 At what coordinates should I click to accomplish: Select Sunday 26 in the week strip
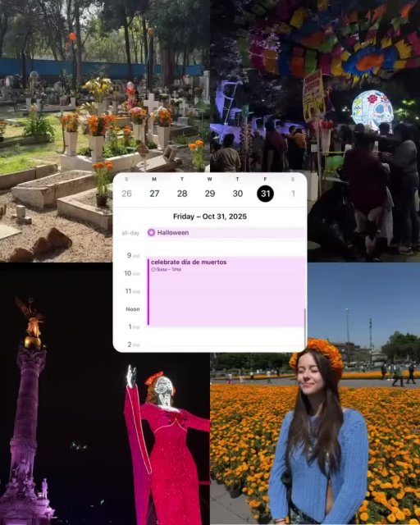(x=126, y=194)
